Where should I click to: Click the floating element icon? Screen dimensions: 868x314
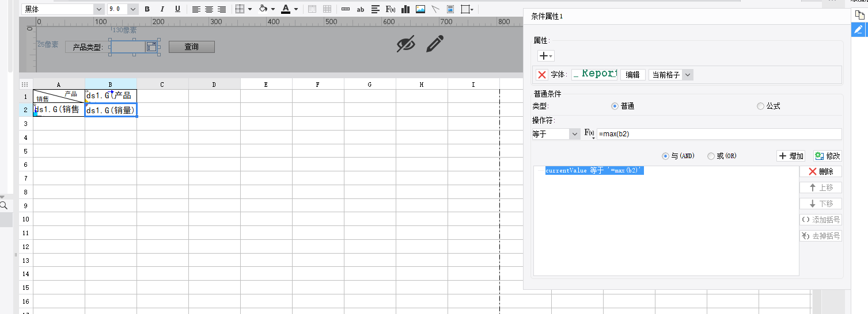pos(464,9)
